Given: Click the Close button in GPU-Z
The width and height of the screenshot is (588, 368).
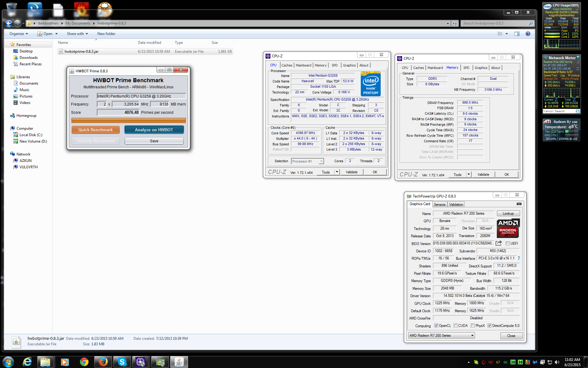Looking at the screenshot, I should 511,336.
